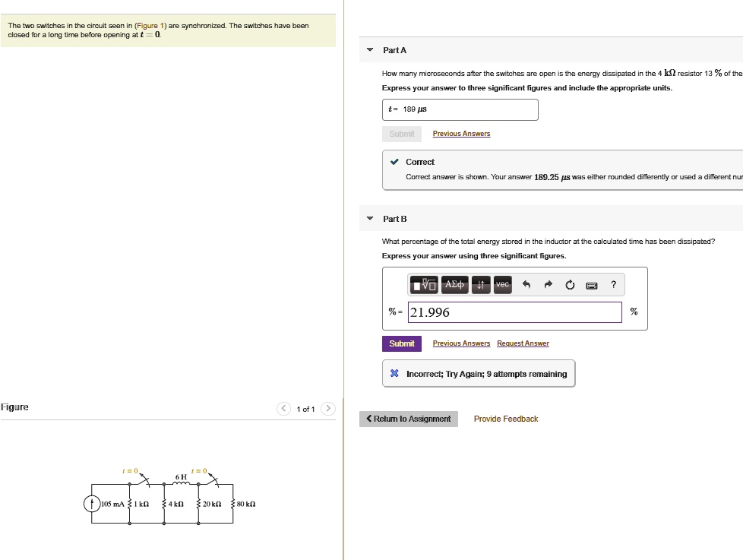Viewport: 743px width, 560px height.
Task: Open the equation editor help via the question mark
Action: coord(612,284)
